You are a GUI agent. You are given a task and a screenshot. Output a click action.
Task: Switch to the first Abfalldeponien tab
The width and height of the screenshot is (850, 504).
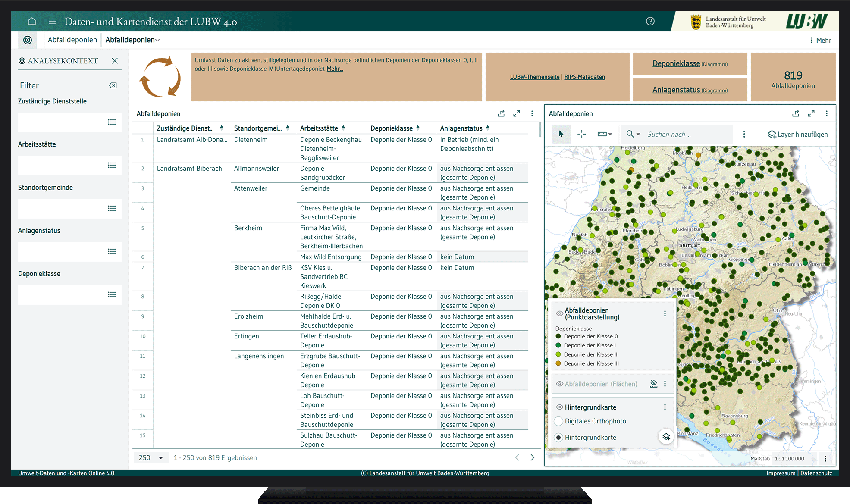[72, 40]
